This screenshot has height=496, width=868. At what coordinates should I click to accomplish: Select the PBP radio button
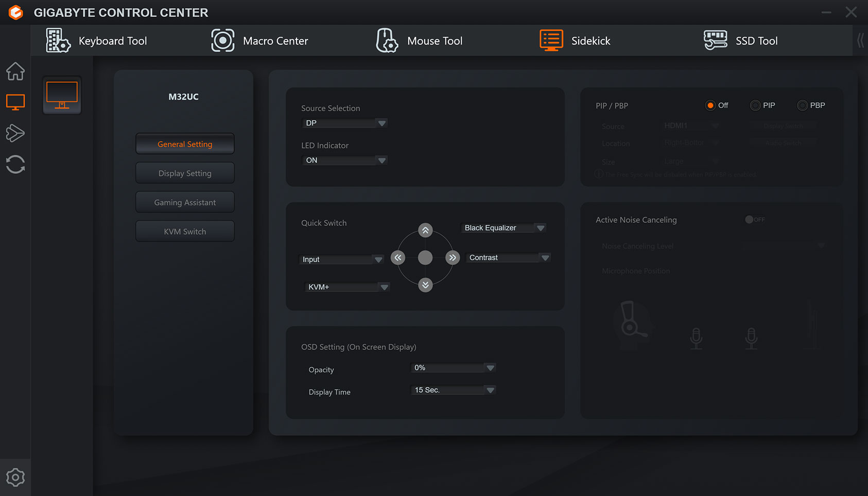[802, 105]
